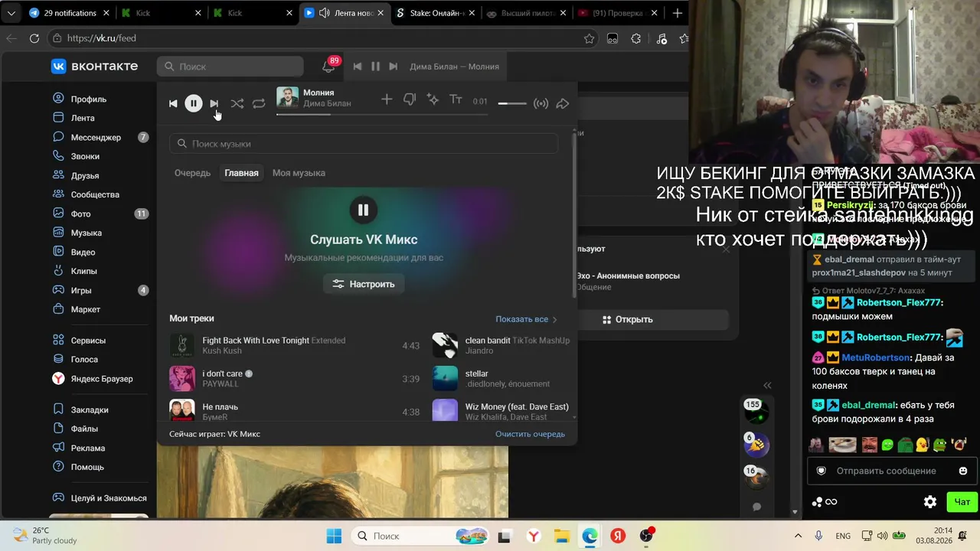Click the Файлы sidebar icon

pos(58,429)
